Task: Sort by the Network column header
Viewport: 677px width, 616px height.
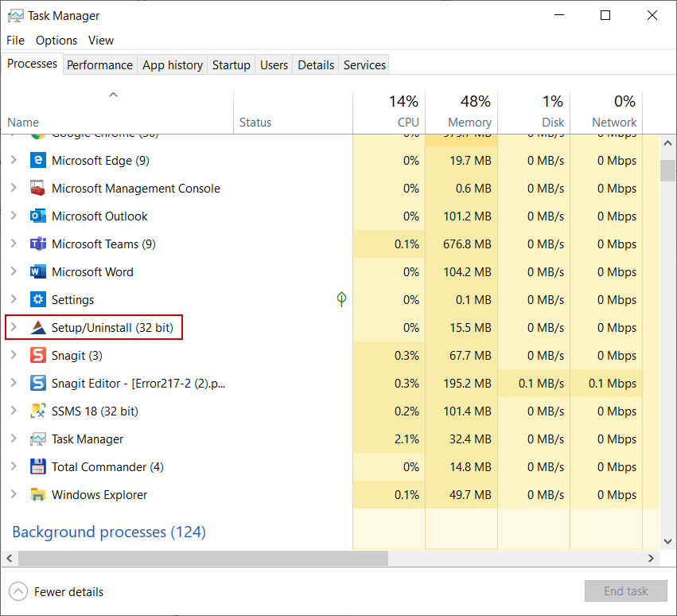Action: 607,112
